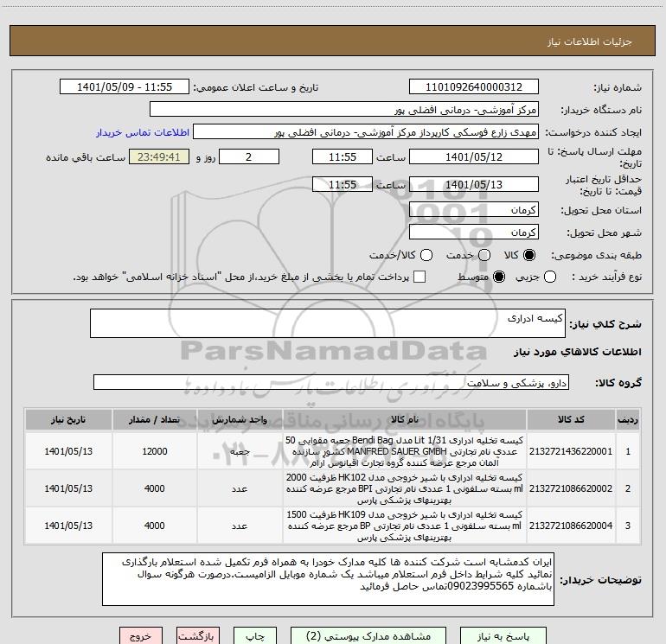Click the تعداد / مقدار column header
Screen dimensions: 666x644
(x=155, y=419)
